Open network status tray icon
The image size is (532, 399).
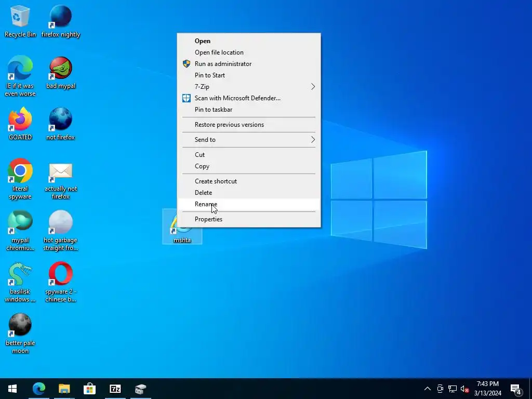pos(453,389)
